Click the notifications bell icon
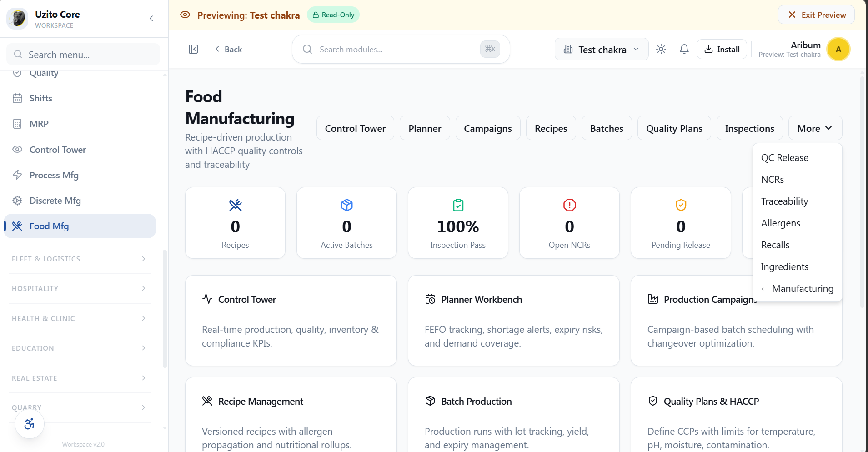868x452 pixels. 684,49
